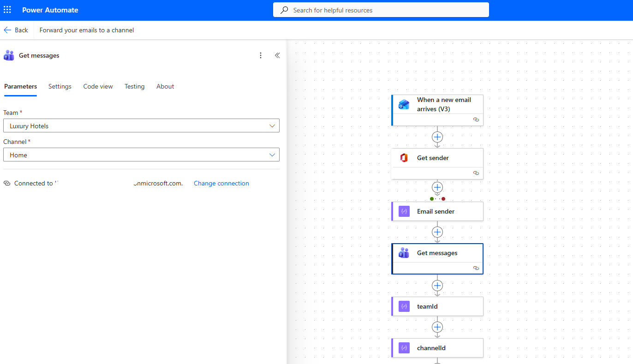Viewport: 633px width, 364px height.
Task: Click the Outlook icon on email trigger
Action: 404,105
